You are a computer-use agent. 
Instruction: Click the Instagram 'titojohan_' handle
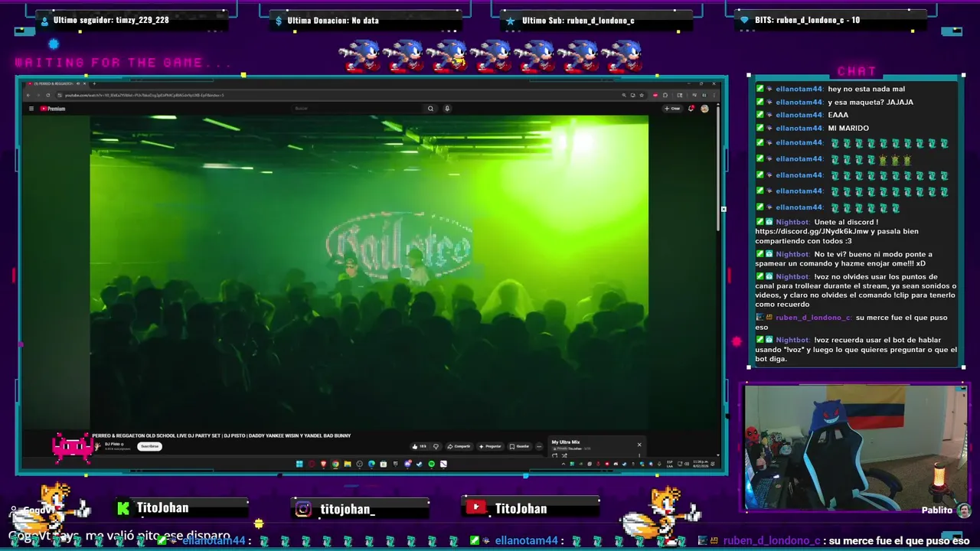(348, 509)
